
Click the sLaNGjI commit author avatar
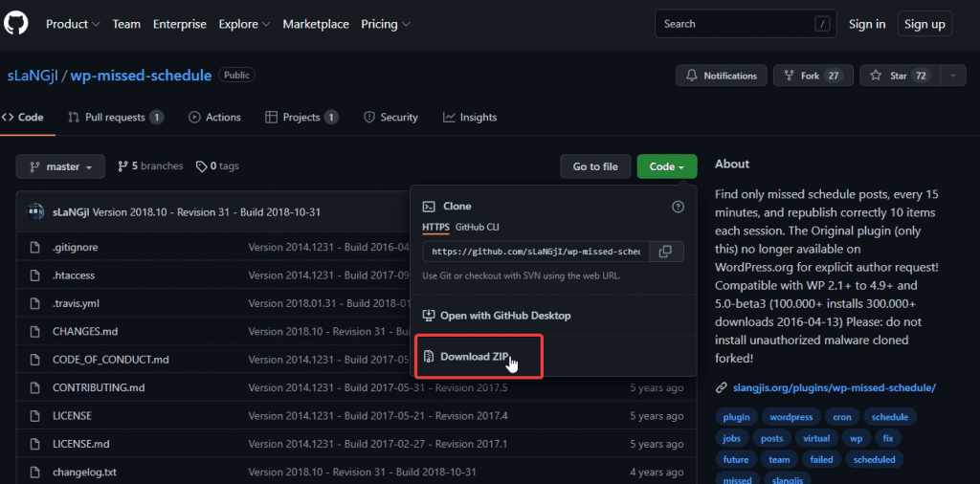tap(35, 211)
